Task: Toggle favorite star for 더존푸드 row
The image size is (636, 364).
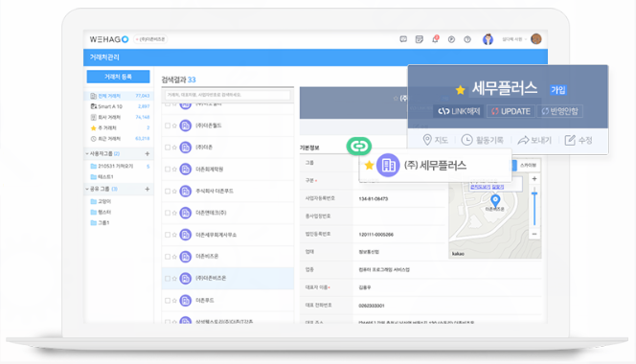Action: [x=174, y=300]
